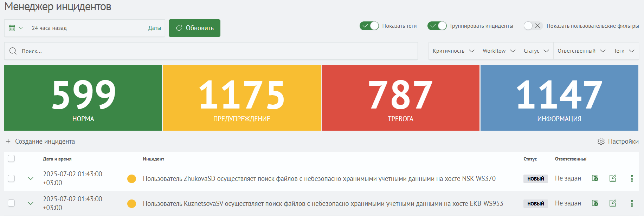Click the KuznetsovaSV incident description text
Screen dimensions: 644x216
click(323, 204)
